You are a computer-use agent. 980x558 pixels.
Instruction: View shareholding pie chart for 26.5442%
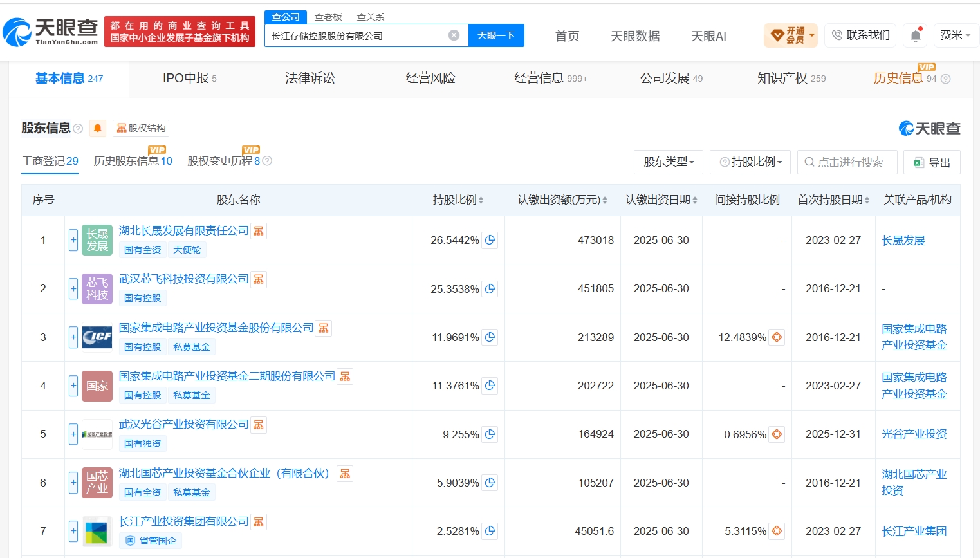coord(490,240)
